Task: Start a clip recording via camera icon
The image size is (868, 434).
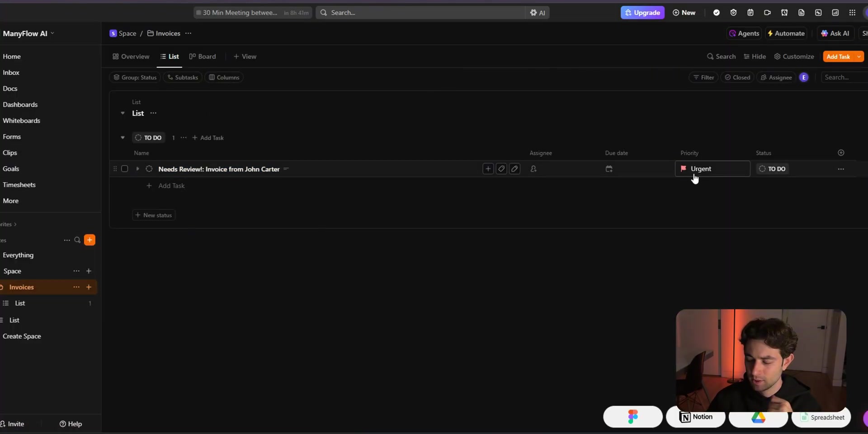Action: tap(767, 13)
